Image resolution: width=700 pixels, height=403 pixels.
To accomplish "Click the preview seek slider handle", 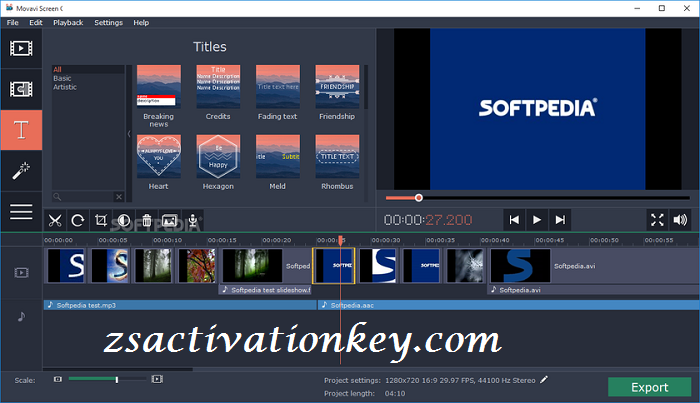I will pos(418,198).
